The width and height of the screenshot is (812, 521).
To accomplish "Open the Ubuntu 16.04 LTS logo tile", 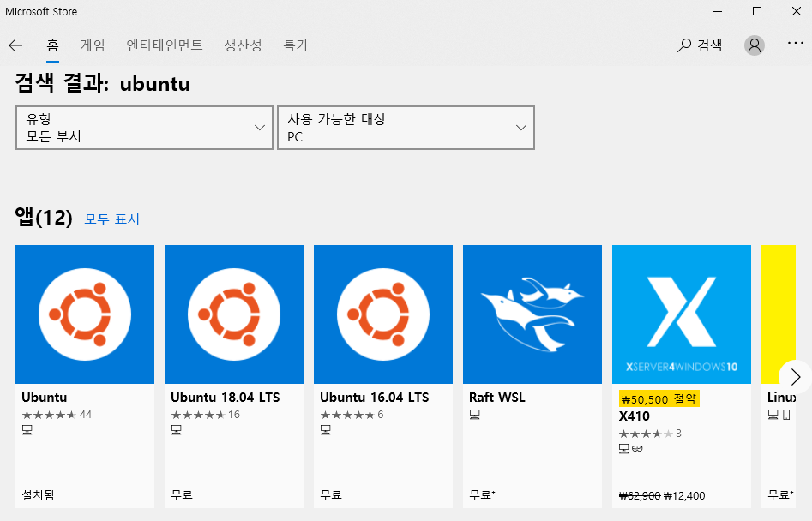I will click(383, 314).
